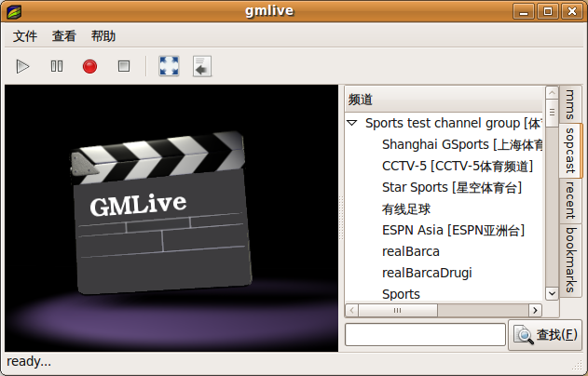Switch to the sopcast tab
The image size is (588, 376).
570,150
